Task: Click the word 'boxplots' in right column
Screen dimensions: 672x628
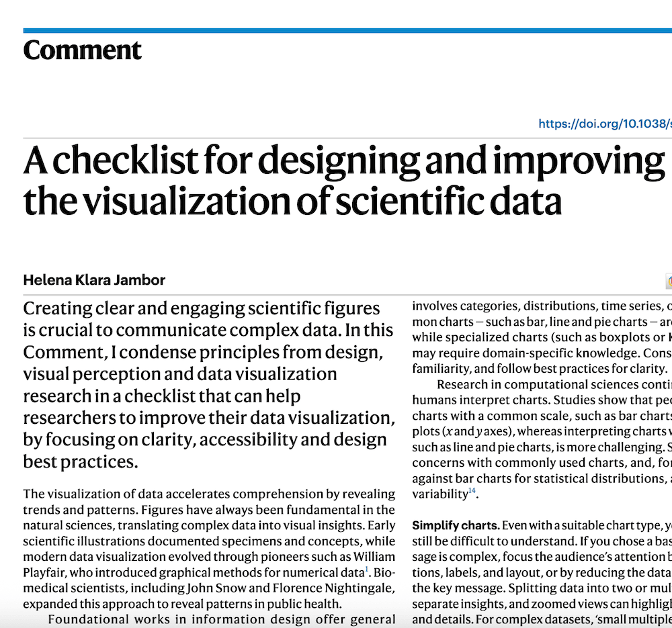Action: [630, 337]
